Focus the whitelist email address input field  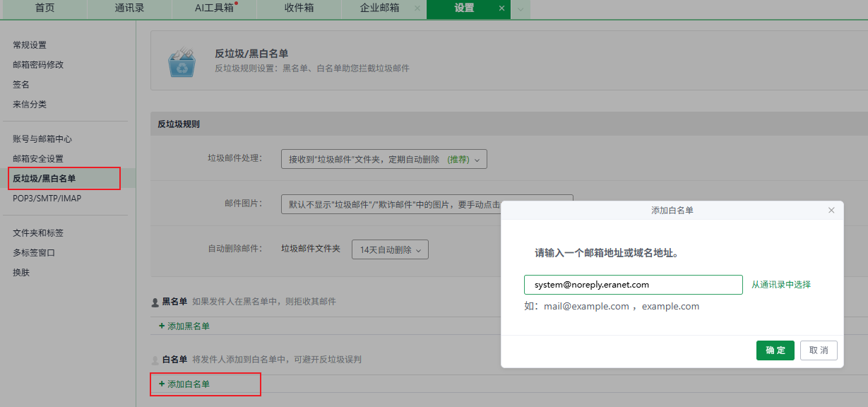coord(633,285)
